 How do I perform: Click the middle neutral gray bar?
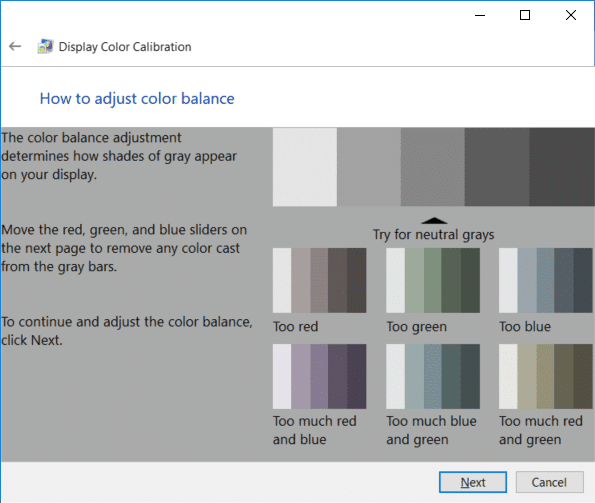coord(433,167)
